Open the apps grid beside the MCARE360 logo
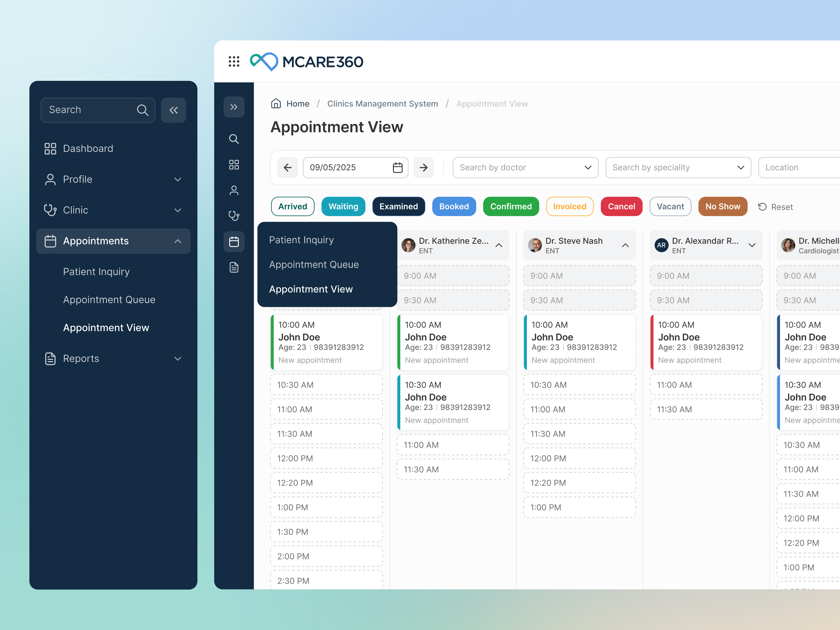Image resolution: width=840 pixels, height=630 pixels. 234,61
